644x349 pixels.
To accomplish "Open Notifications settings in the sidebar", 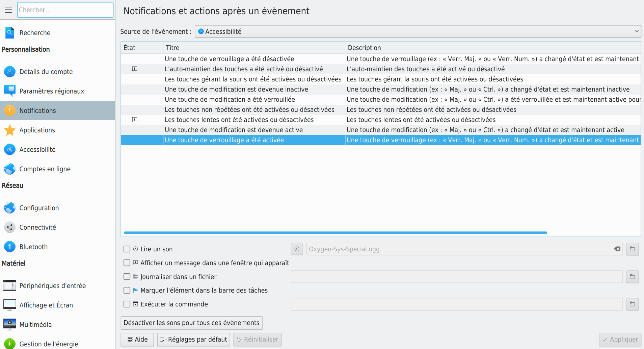I will click(57, 110).
